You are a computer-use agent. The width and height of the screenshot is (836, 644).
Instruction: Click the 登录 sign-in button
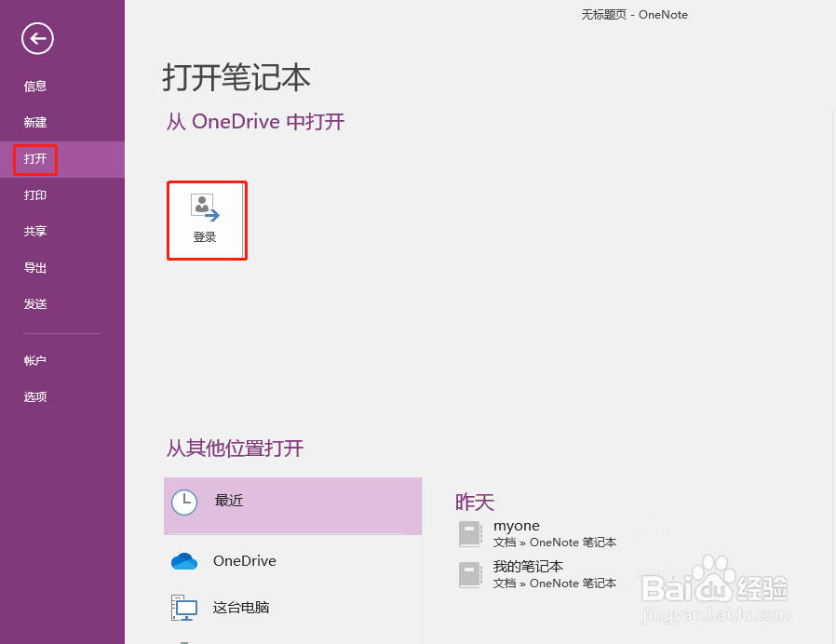pyautogui.click(x=207, y=221)
